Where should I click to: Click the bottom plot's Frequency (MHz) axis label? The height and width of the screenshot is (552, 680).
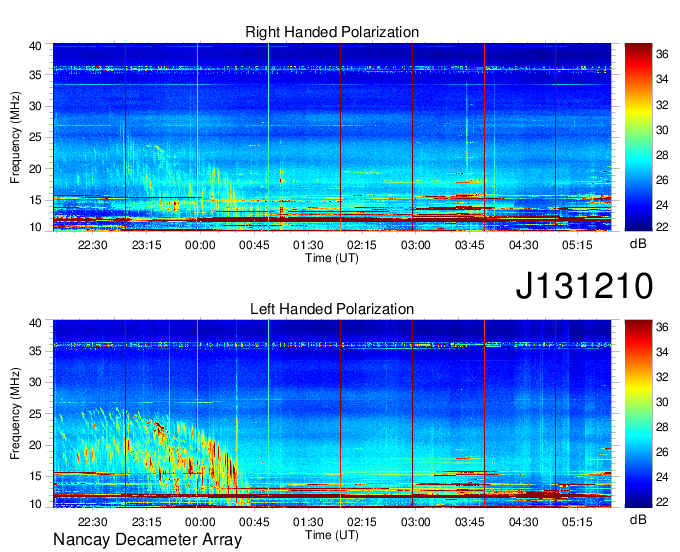(x=15, y=414)
